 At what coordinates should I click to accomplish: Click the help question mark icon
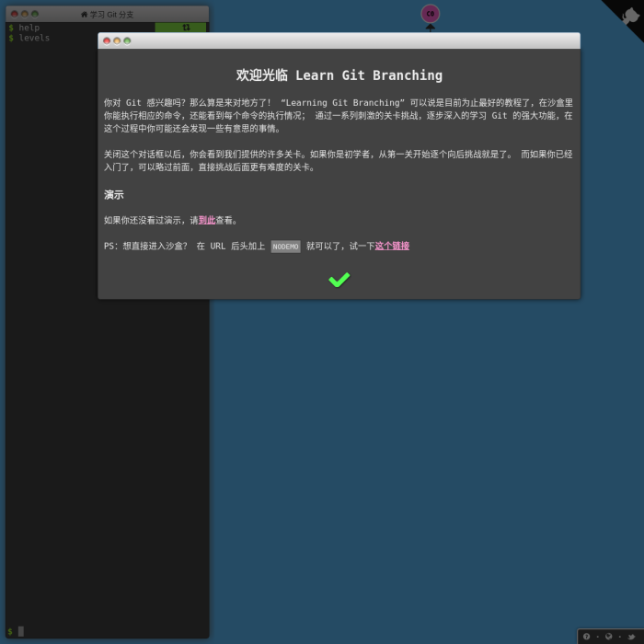click(x=586, y=636)
